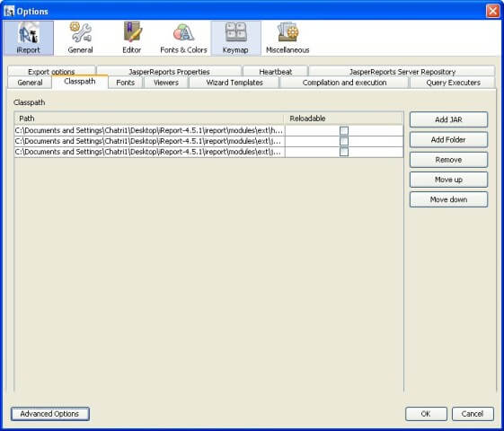Viewport: 504px width, 431px height.
Task: Open Advanced Options
Action: (x=49, y=414)
